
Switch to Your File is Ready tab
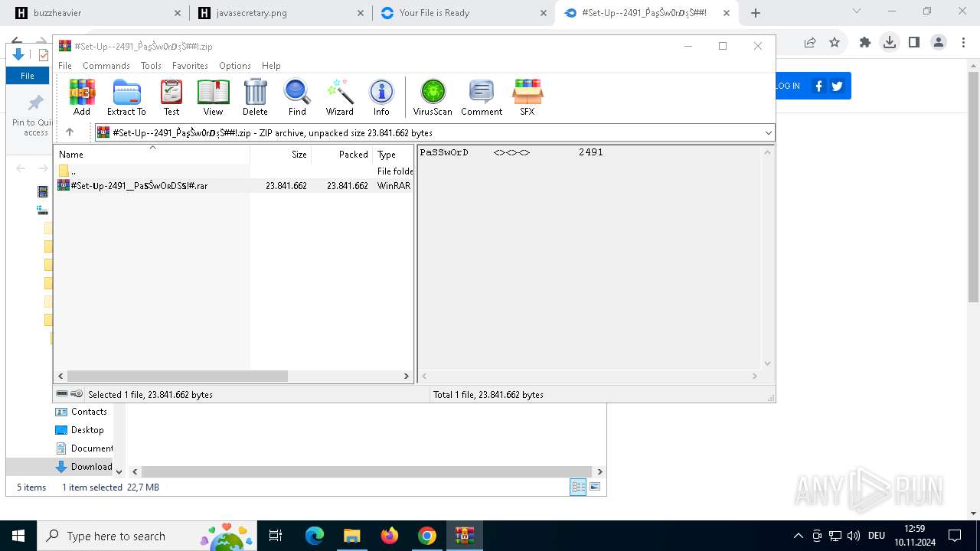pos(465,13)
